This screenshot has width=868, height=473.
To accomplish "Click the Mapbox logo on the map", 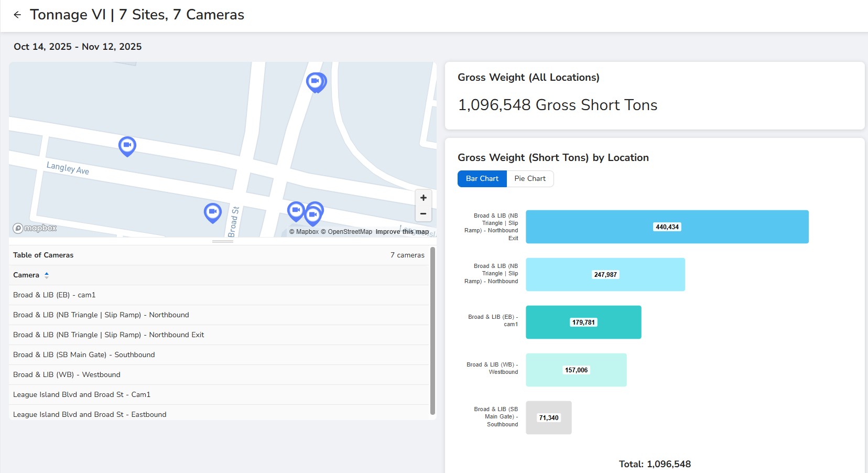I will click(x=35, y=228).
